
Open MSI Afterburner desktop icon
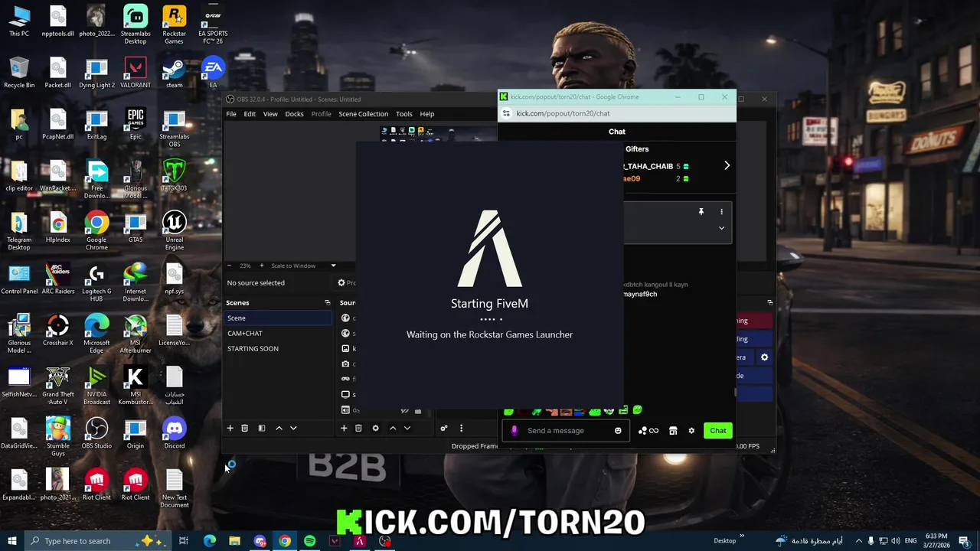(136, 334)
